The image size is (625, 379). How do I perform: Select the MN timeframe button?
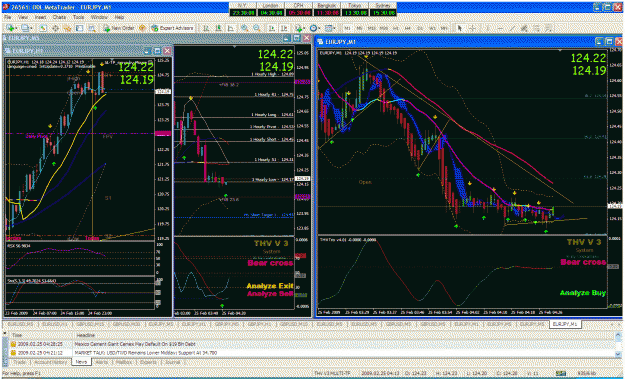tap(443, 28)
